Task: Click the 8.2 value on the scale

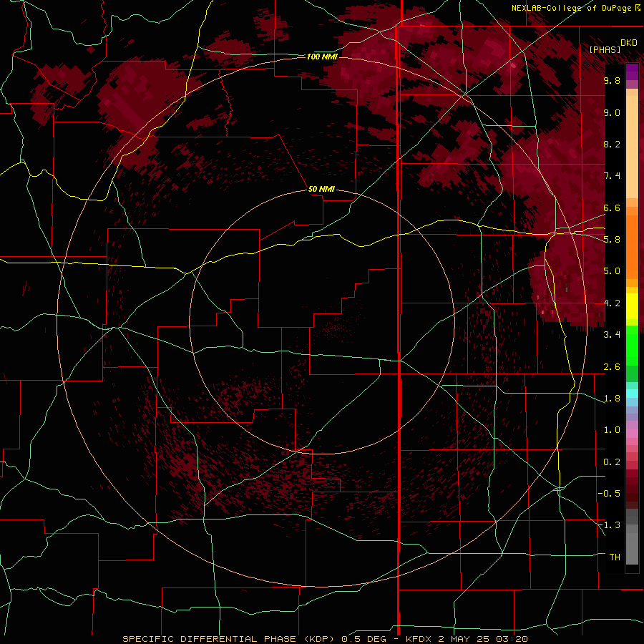Action: coord(612,144)
